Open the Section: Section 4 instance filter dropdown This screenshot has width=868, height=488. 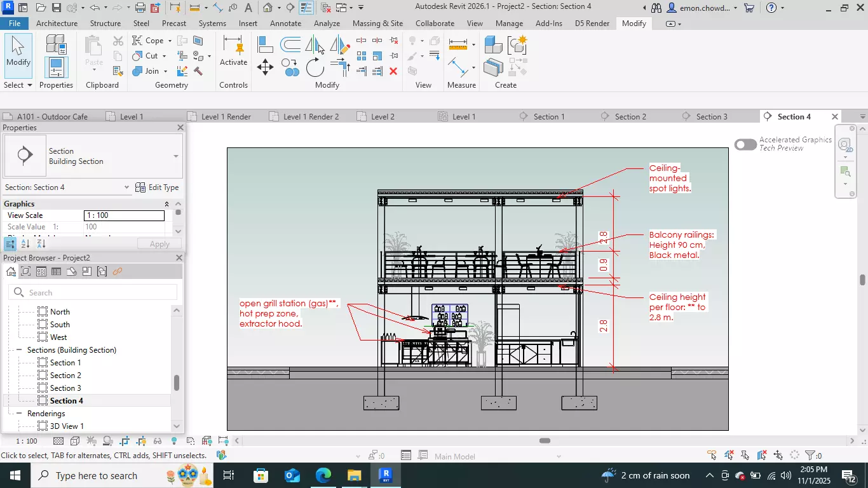(126, 187)
